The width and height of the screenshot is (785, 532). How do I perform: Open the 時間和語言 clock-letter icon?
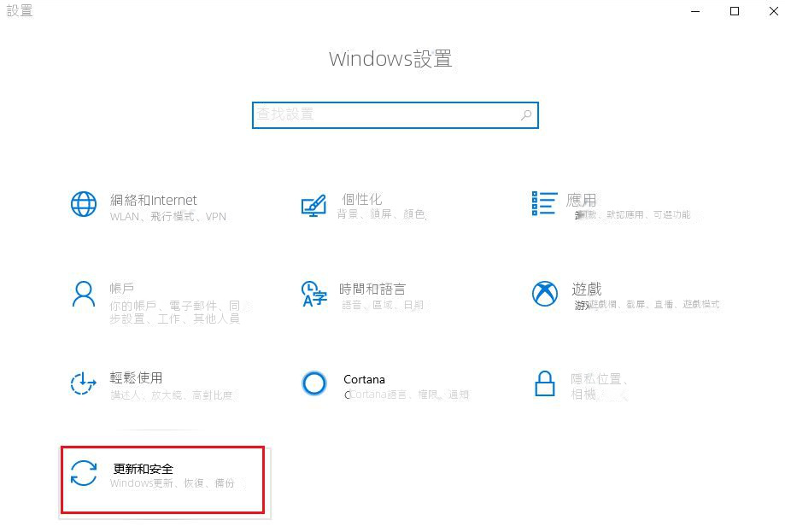(313, 294)
